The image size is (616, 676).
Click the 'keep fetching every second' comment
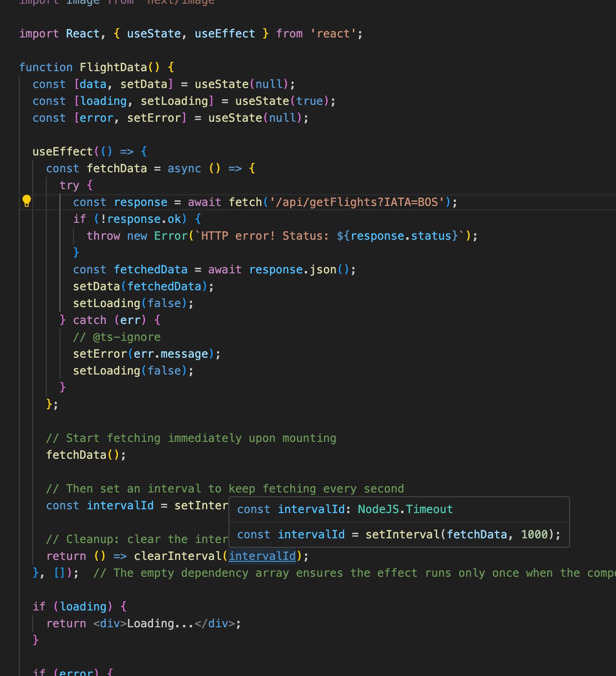click(316, 488)
